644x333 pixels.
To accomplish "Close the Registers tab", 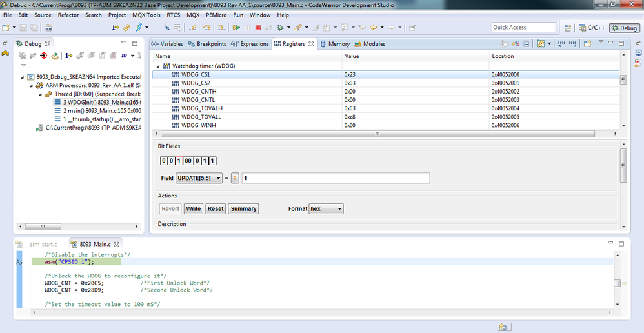I will pyautogui.click(x=311, y=43).
